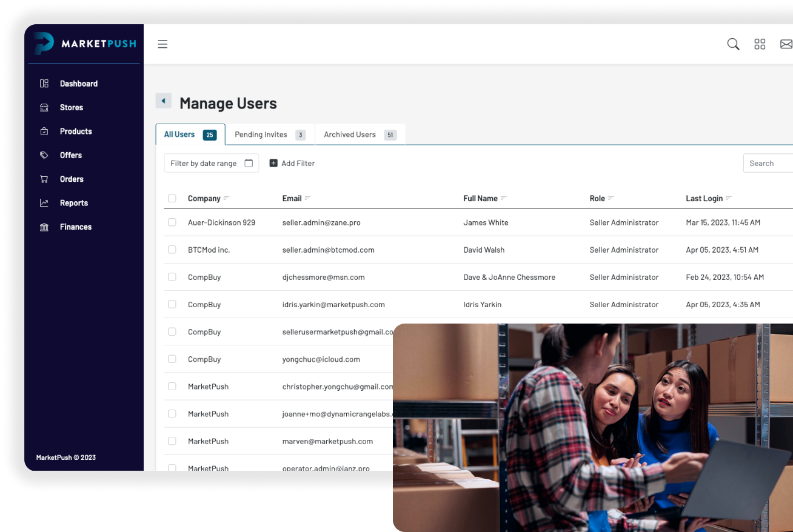Open Offers in the sidebar
Viewport: 793px width, 532px height.
click(x=71, y=155)
